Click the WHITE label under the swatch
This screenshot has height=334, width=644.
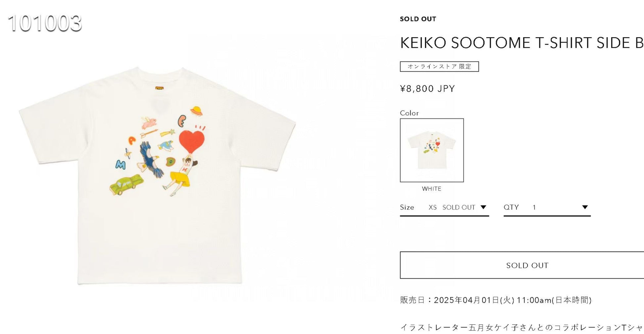tap(432, 189)
